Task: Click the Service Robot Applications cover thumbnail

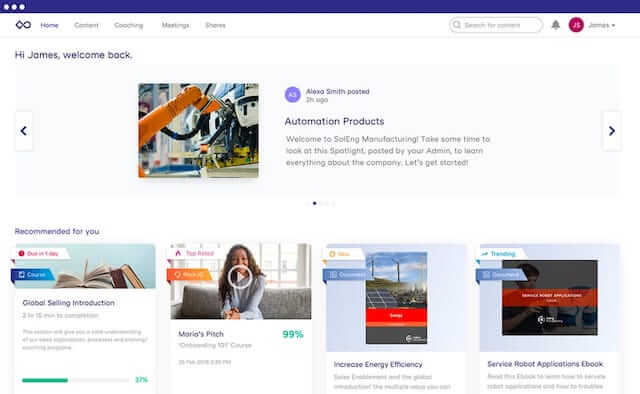Action: point(550,298)
